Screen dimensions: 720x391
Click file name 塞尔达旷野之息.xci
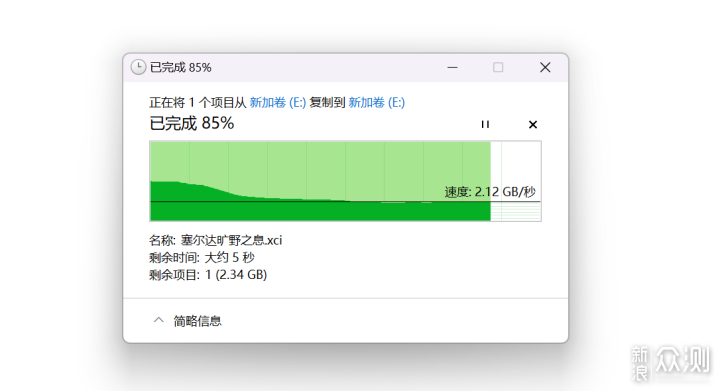point(231,240)
